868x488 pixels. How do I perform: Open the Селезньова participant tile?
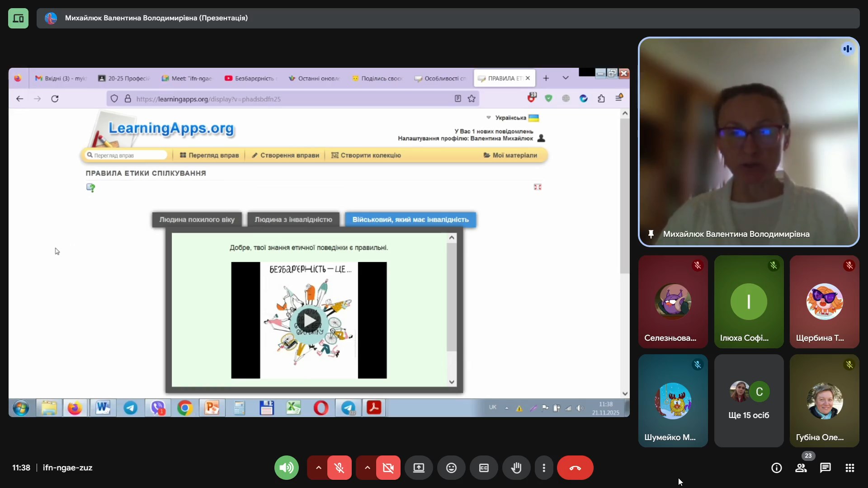pyautogui.click(x=673, y=301)
